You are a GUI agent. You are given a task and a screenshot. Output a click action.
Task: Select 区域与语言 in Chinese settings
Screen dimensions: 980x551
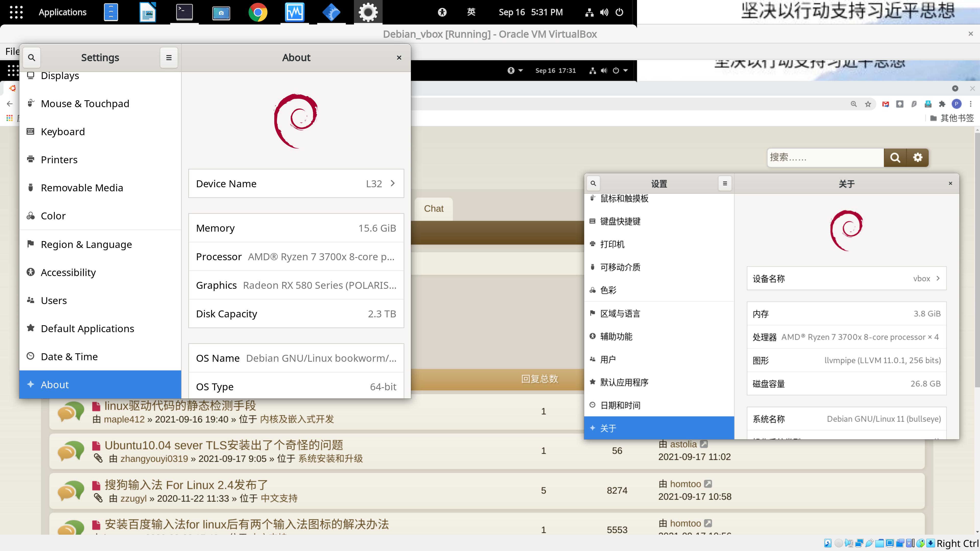tap(659, 313)
